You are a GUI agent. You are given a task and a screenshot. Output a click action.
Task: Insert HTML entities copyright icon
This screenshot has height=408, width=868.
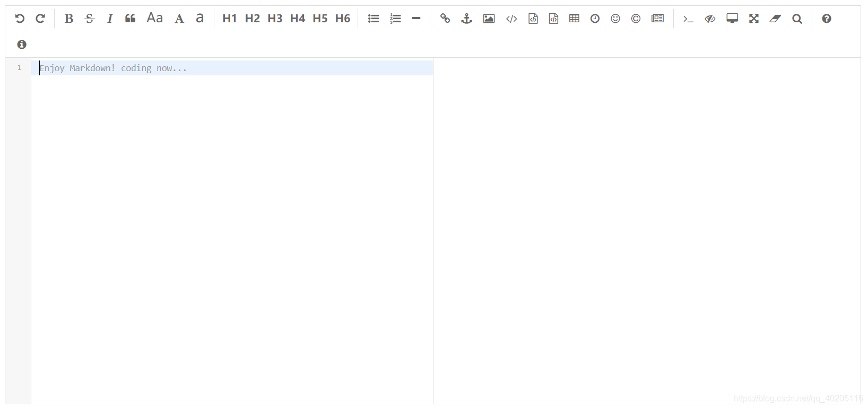tap(636, 19)
